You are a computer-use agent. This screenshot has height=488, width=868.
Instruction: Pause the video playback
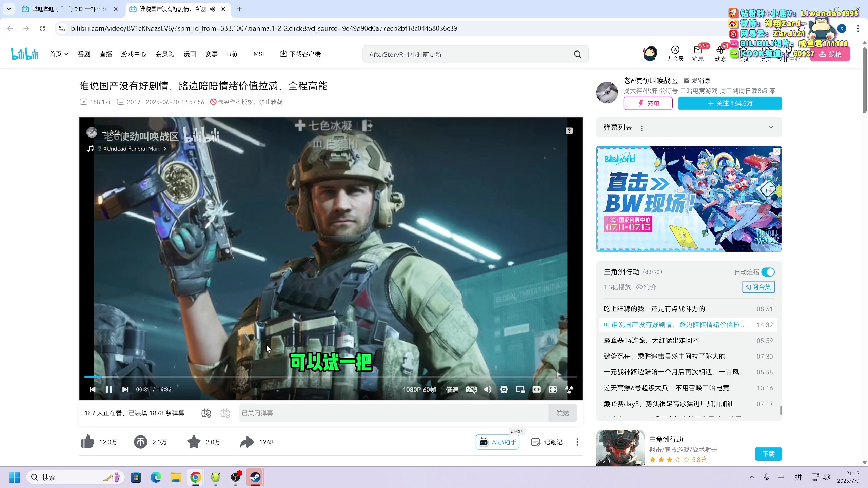point(109,389)
